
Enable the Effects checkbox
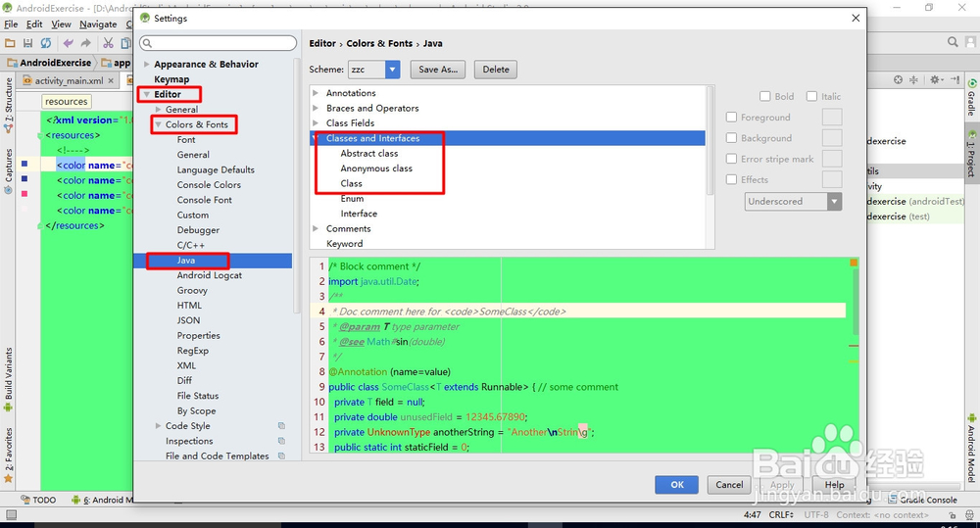tap(731, 179)
